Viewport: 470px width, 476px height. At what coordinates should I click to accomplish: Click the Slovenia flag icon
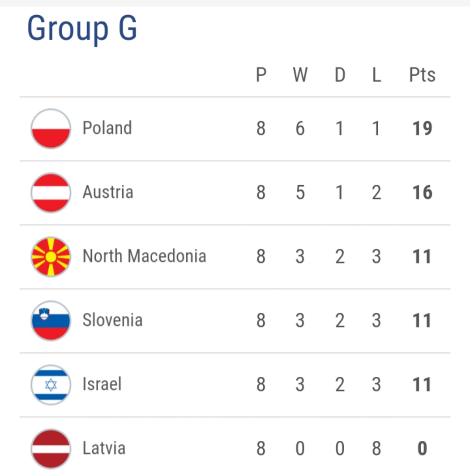[x=51, y=321]
